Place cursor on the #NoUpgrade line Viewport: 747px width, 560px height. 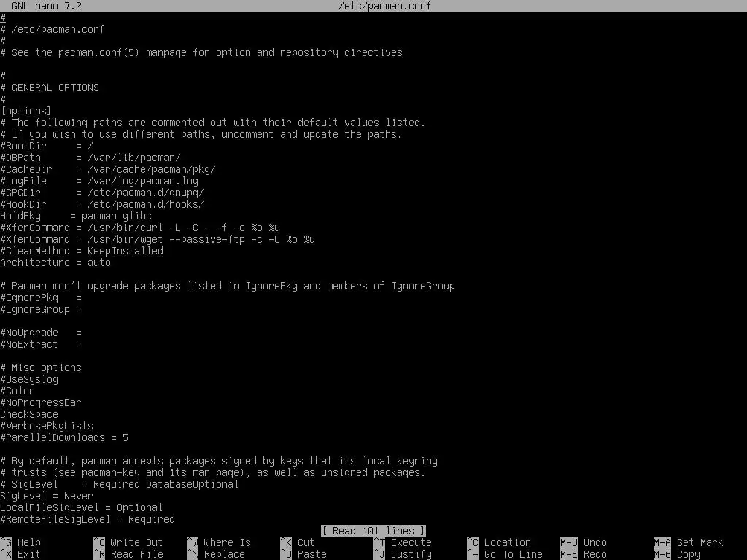41,332
